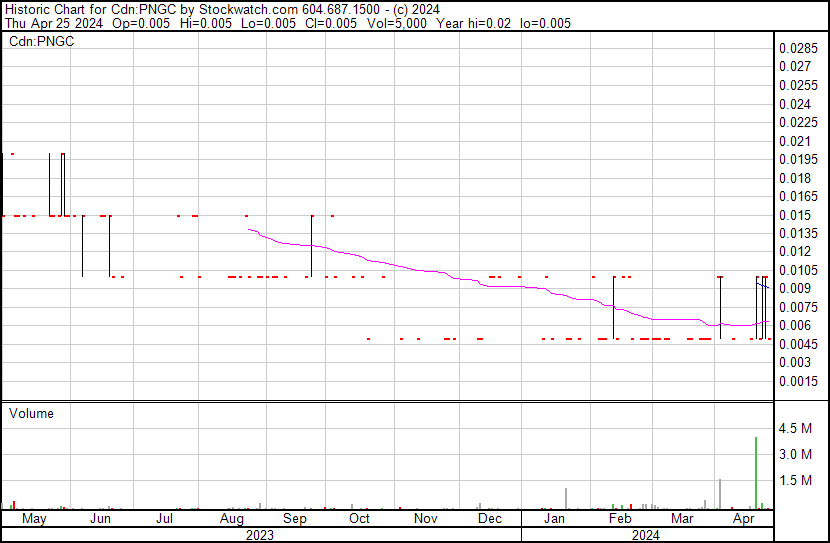Click the 4.5 M volume axis label
The width and height of the screenshot is (830, 543).
tap(795, 429)
